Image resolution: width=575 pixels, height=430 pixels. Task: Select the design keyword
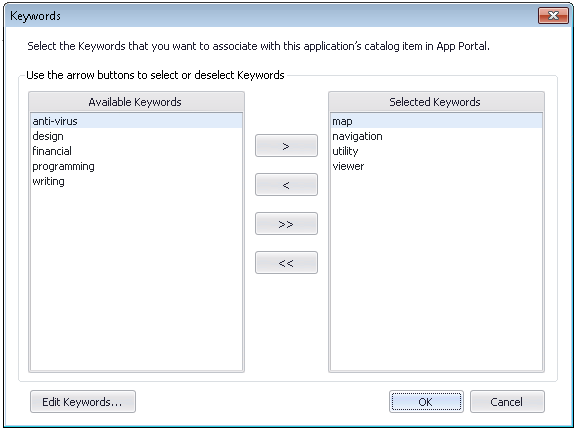pyautogui.click(x=136, y=136)
